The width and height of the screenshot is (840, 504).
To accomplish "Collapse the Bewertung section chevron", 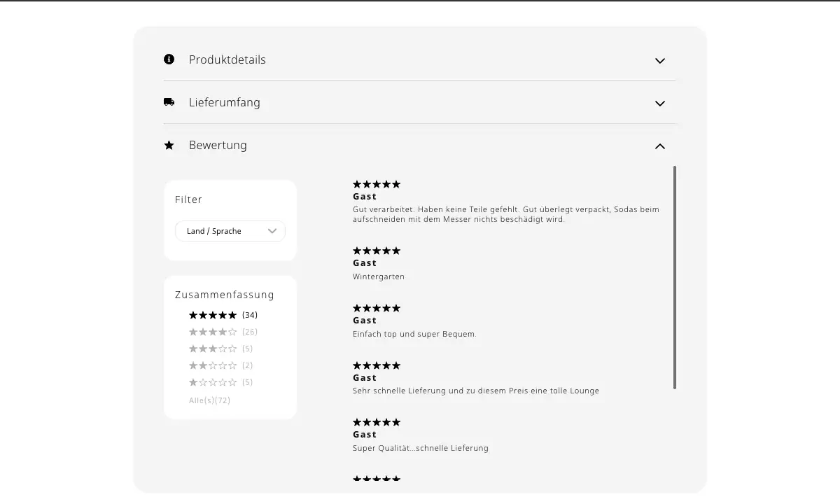I will point(659,146).
